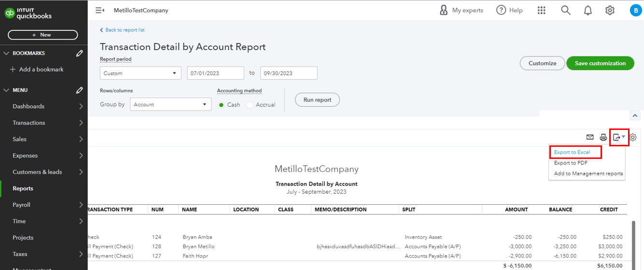
Task: Open the apps grid icon
Action: click(x=541, y=10)
